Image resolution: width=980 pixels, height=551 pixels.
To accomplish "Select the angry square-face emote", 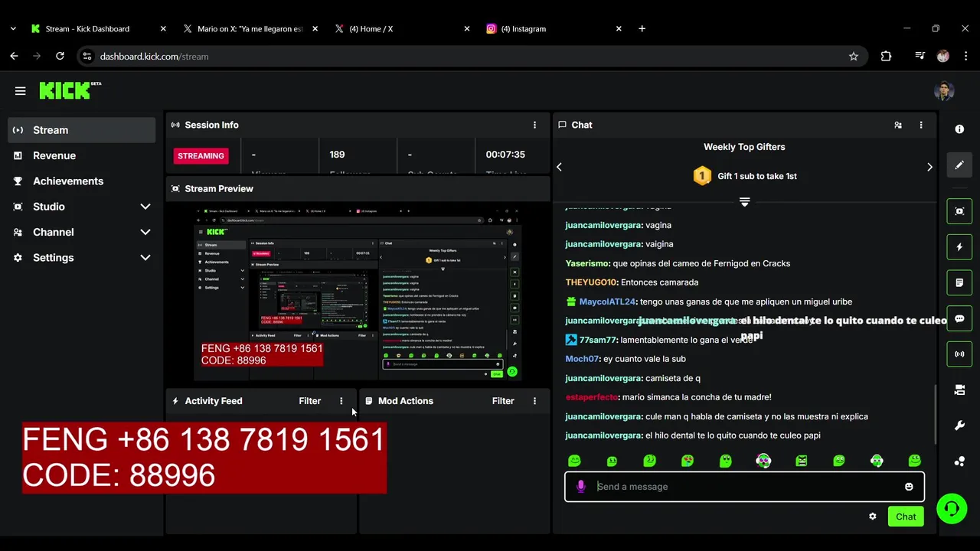I will pos(801,461).
